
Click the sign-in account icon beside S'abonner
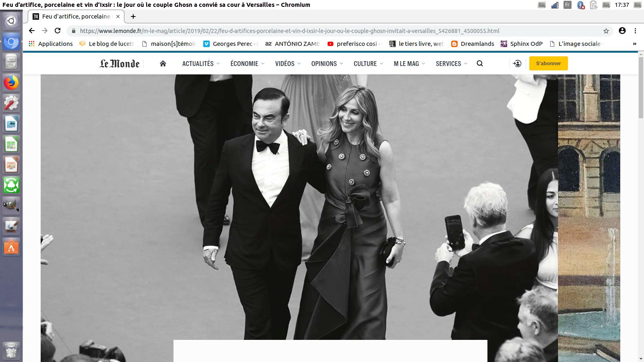(x=517, y=64)
